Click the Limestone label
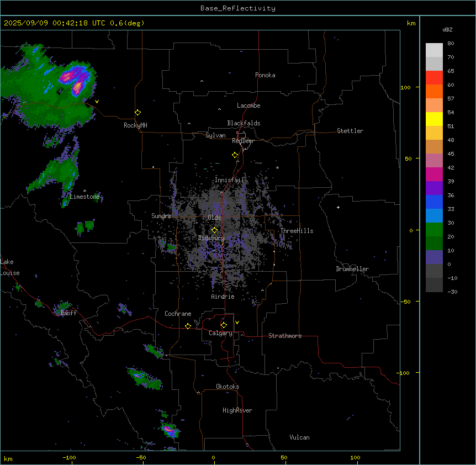Screen dimensions: 476x465 point(84,197)
